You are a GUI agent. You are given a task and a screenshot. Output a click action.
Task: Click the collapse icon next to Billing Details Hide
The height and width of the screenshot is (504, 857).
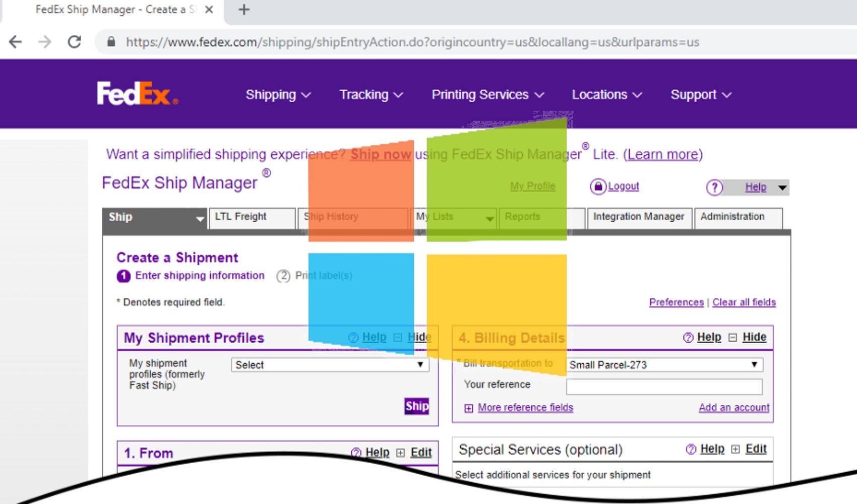click(733, 337)
